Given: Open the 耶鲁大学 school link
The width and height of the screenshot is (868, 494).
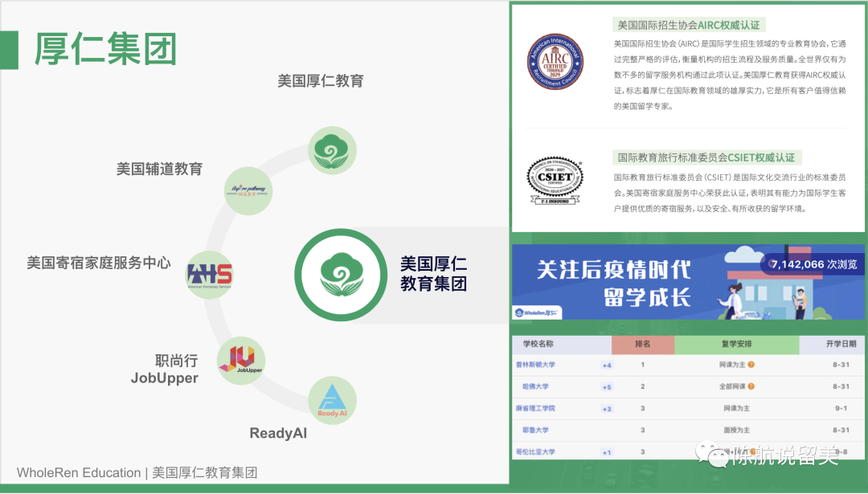Looking at the screenshot, I should point(535,431).
